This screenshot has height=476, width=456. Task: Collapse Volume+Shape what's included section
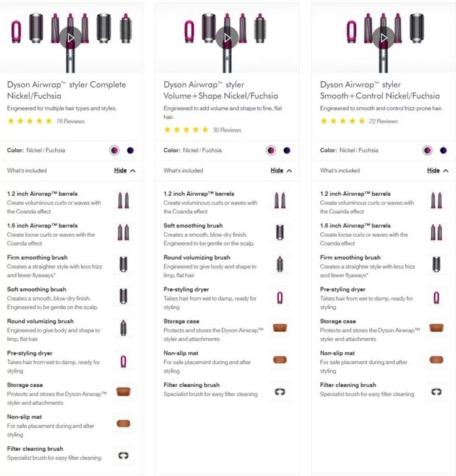(281, 170)
